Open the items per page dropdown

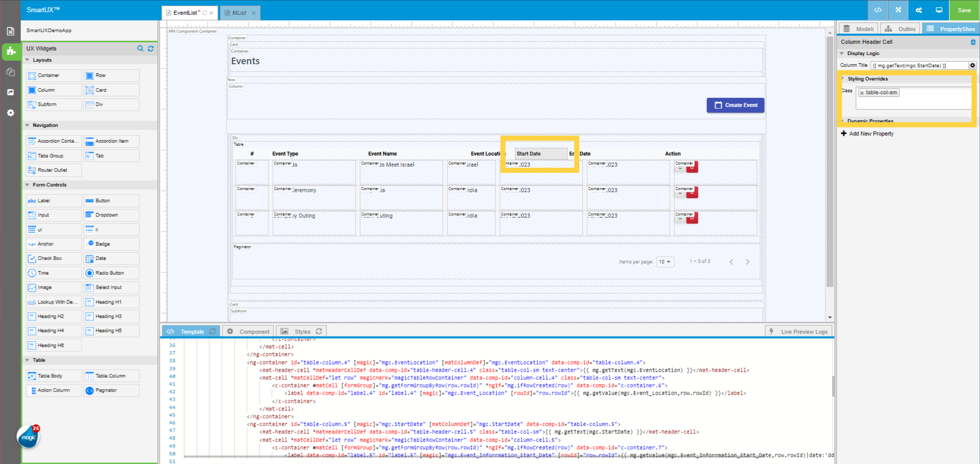[x=665, y=262]
